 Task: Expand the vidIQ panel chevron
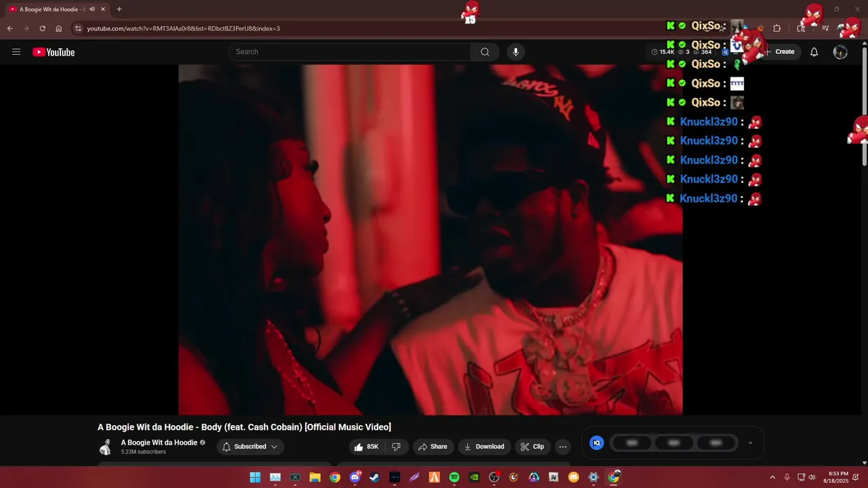point(750,443)
